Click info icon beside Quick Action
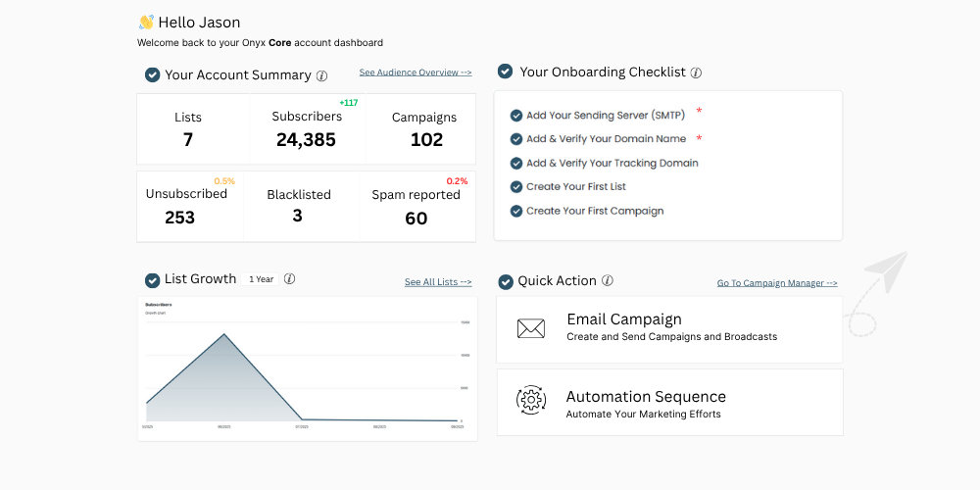 pos(608,280)
